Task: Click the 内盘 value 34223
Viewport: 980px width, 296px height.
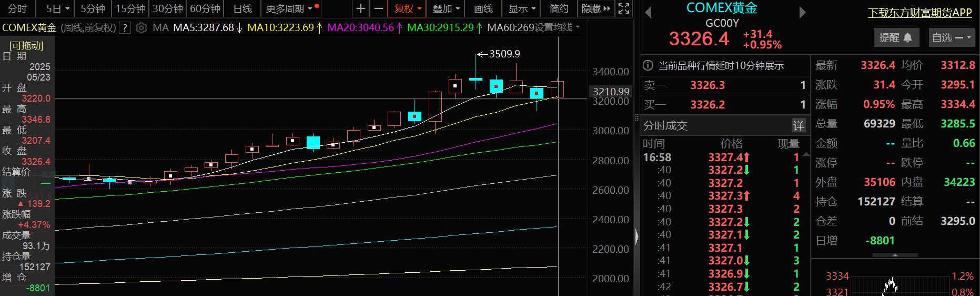Action: [x=959, y=182]
